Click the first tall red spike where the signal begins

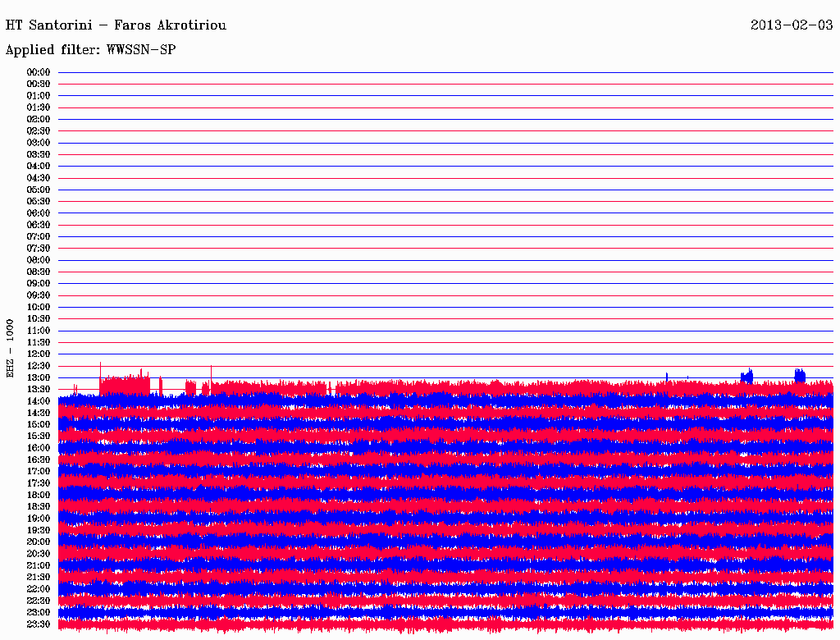[100, 368]
